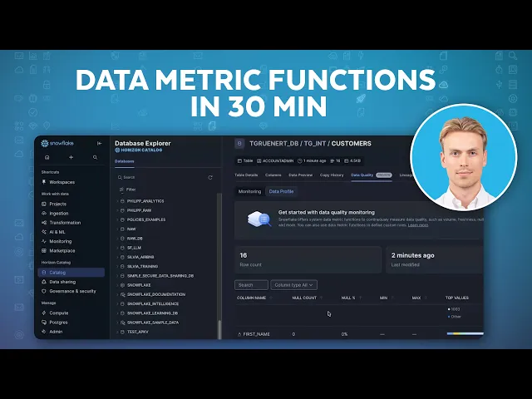Screen dimensions: 532x399
Task: Click the Marketplace icon
Action: (x=44, y=251)
